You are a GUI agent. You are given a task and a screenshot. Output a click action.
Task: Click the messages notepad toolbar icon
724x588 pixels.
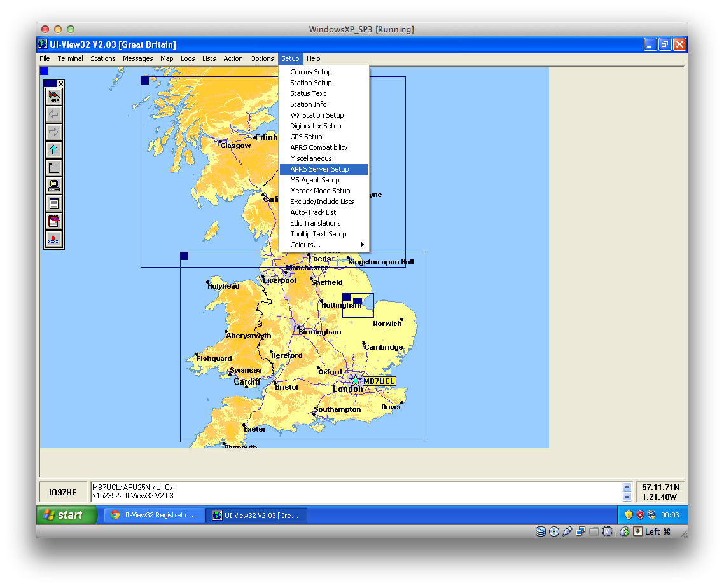coord(54,221)
